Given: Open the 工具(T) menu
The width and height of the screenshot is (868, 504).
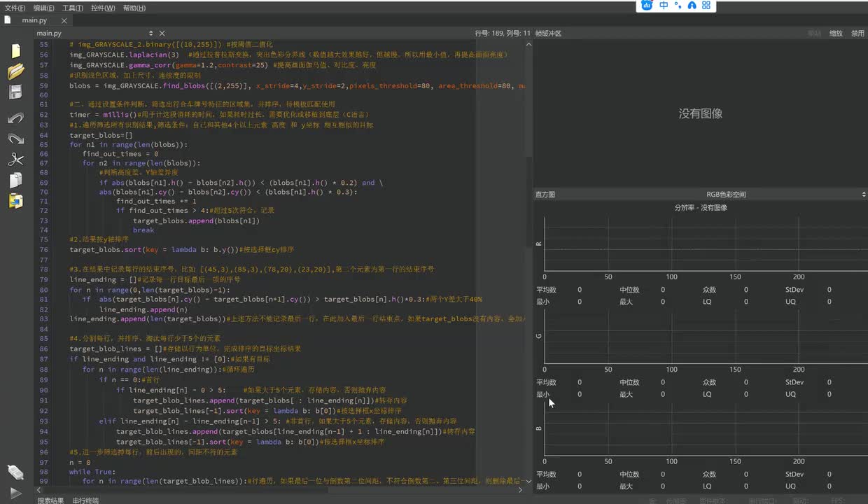Looking at the screenshot, I should [x=73, y=8].
